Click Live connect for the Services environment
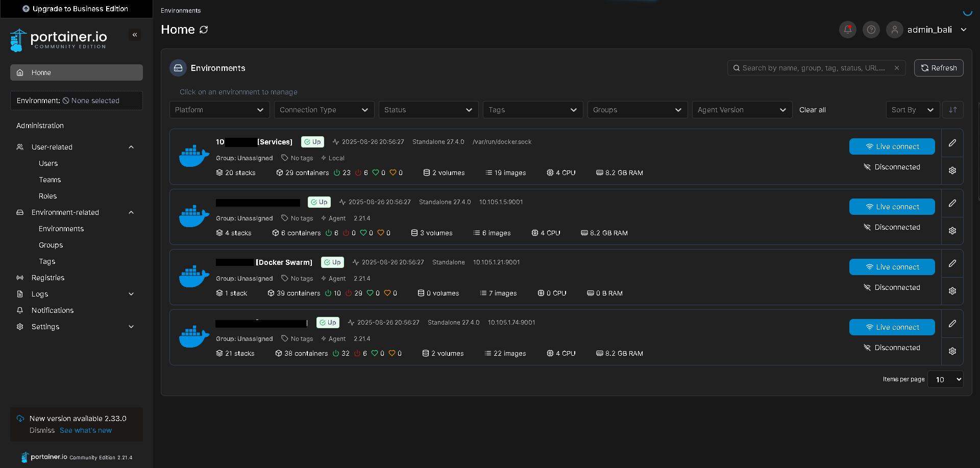Viewport: 980px width, 468px height. coord(892,146)
